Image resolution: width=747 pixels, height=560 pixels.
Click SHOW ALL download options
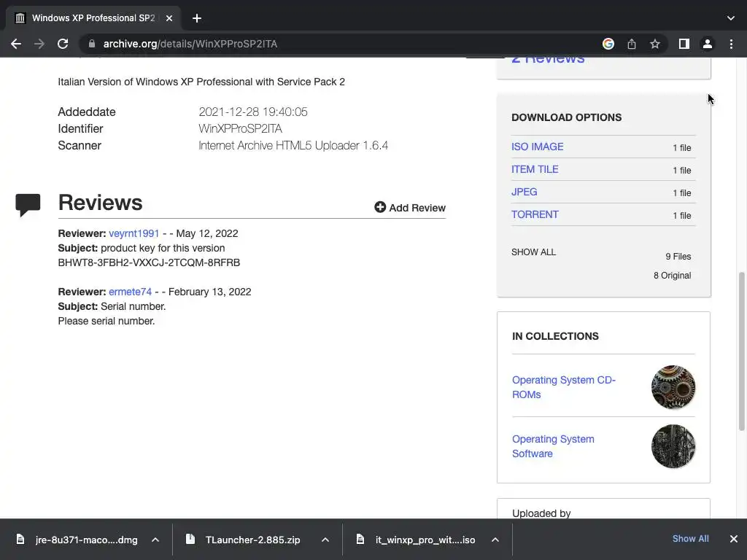click(x=533, y=252)
